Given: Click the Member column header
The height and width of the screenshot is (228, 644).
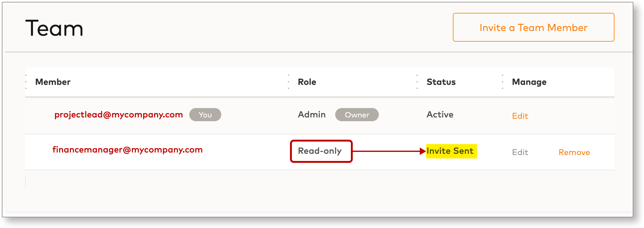Looking at the screenshot, I should pos(53,82).
